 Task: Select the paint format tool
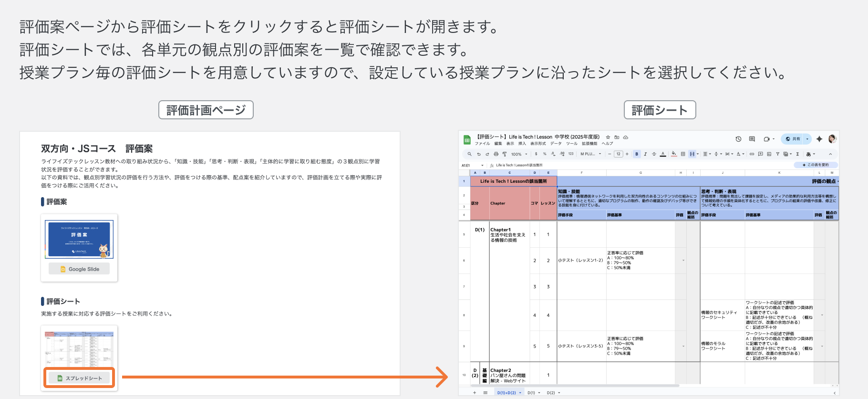click(505, 154)
